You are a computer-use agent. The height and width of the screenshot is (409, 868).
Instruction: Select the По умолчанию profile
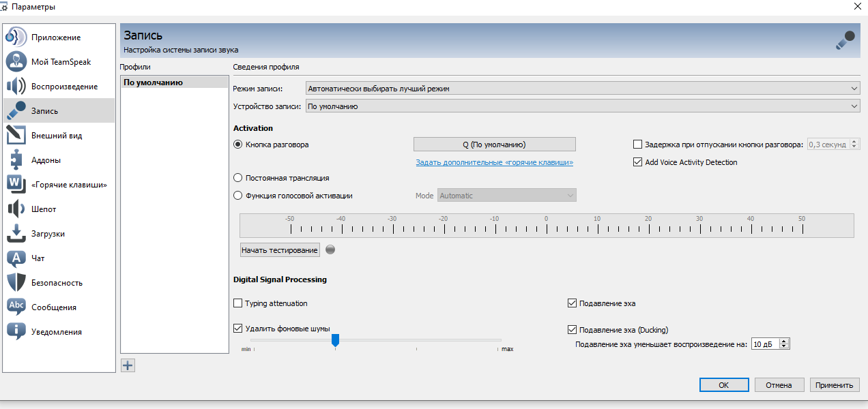tap(174, 82)
